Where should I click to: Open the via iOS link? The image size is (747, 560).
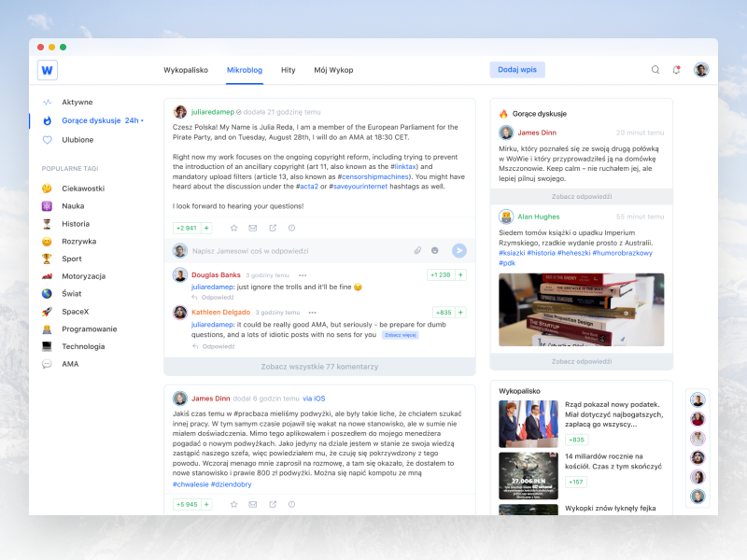[314, 399]
